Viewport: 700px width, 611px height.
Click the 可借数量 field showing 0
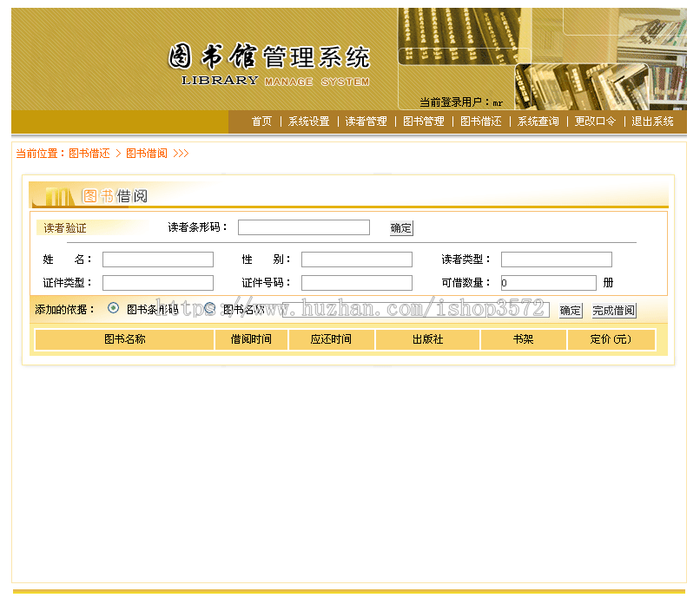[549, 283]
